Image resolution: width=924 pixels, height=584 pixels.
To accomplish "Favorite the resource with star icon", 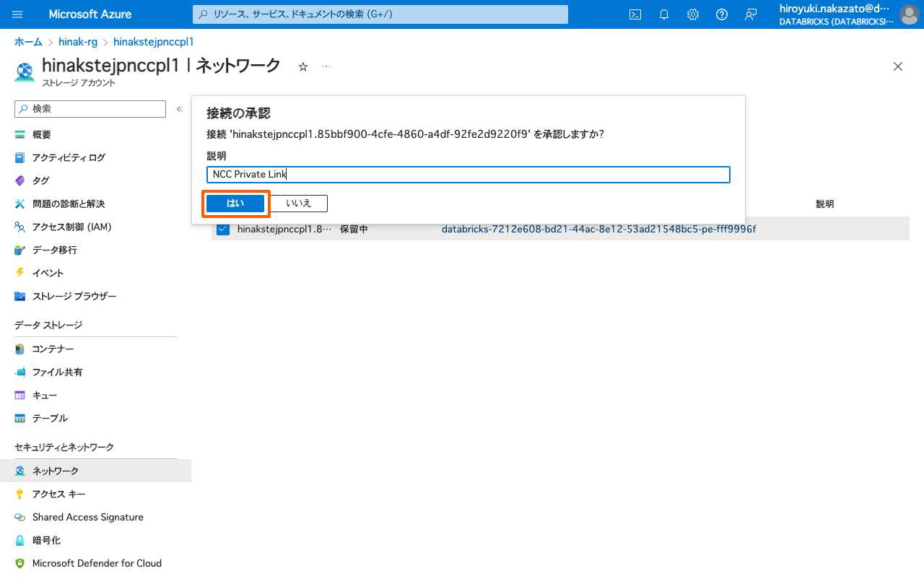I will (303, 66).
